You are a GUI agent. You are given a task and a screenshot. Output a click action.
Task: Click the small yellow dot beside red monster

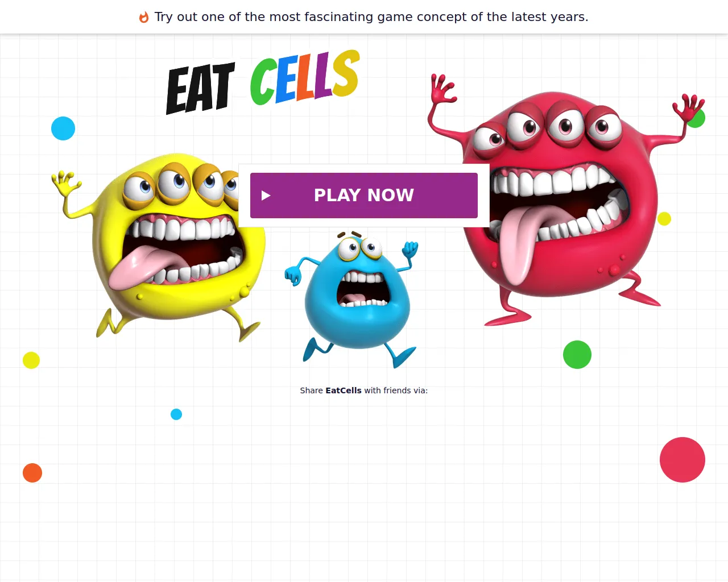pos(664,219)
